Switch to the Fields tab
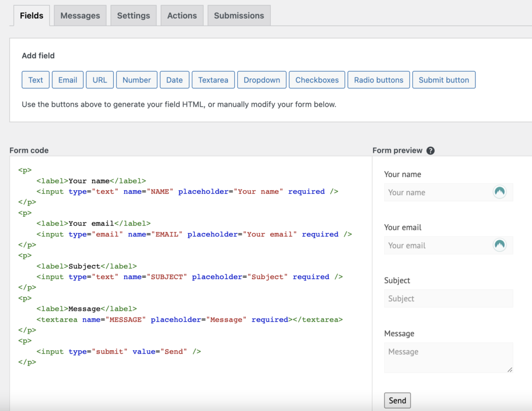Screen dimensions: 532x411 point(32,16)
